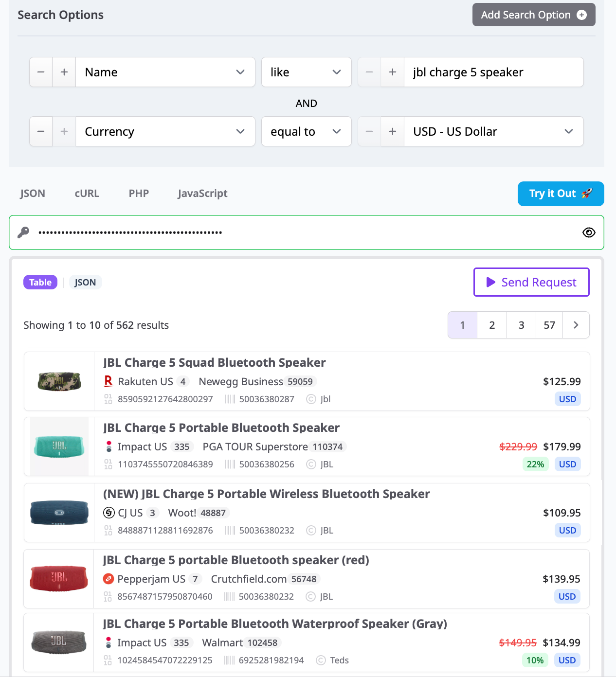The height and width of the screenshot is (677, 616).
Task: Go to next results page arrow
Action: 576,325
